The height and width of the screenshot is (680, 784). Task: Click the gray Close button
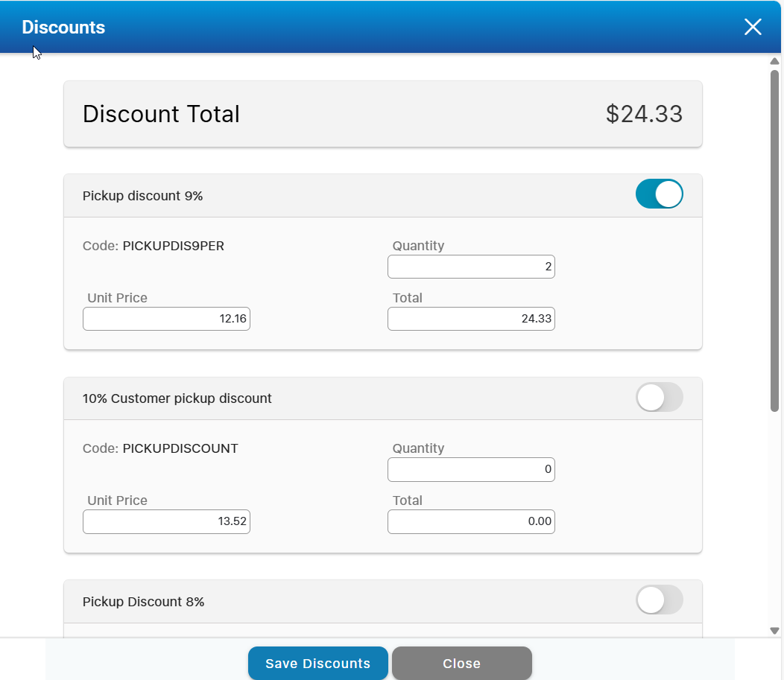(x=461, y=664)
